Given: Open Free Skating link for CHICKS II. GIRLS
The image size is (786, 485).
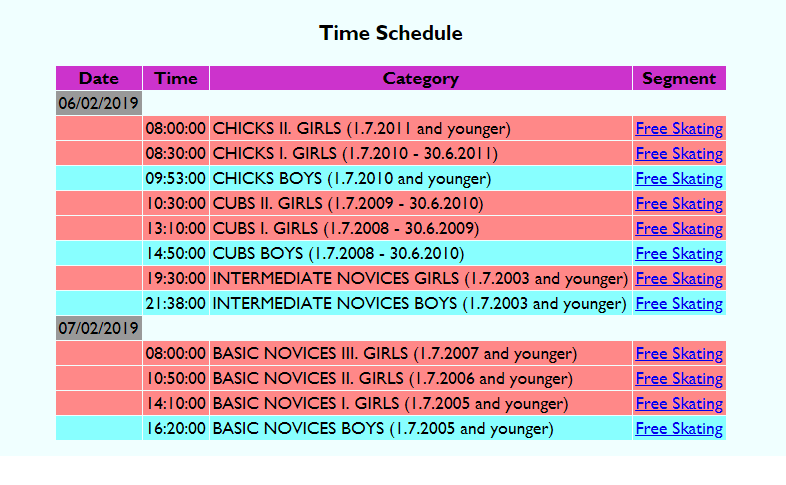Looking at the screenshot, I should point(679,129).
